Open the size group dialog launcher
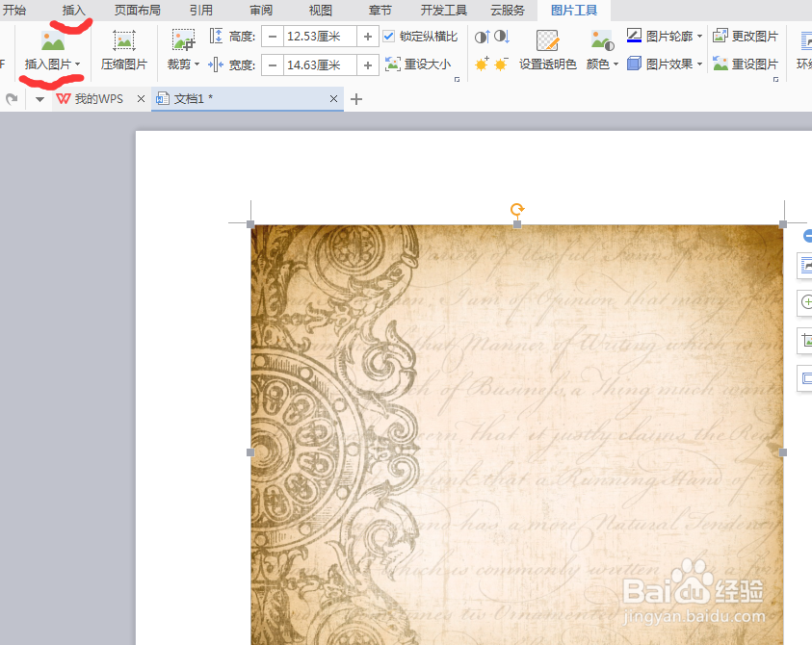Screen dimensions: 812x645 click(x=457, y=79)
